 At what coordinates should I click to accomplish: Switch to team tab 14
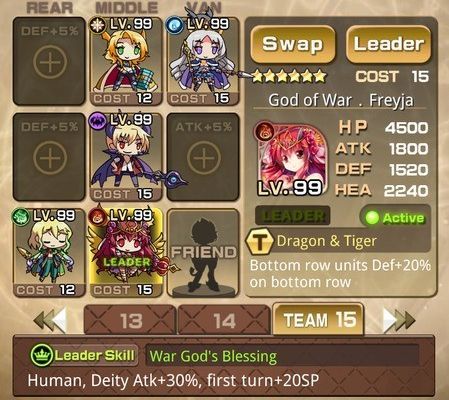pos(224,320)
